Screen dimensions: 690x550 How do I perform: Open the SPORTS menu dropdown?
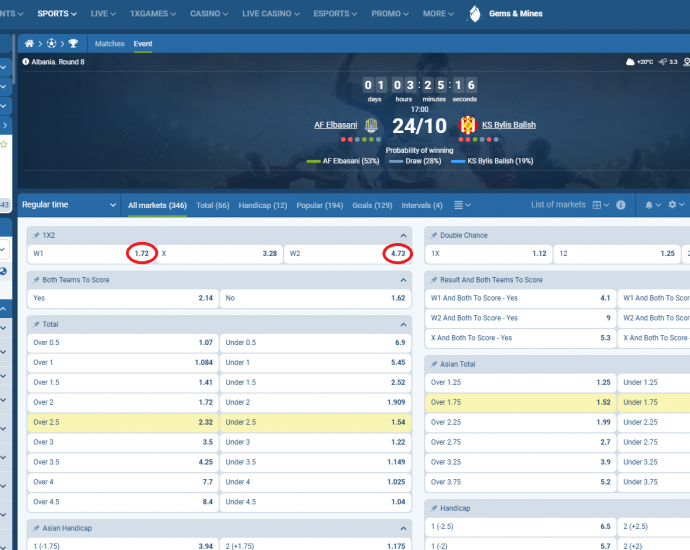57,14
